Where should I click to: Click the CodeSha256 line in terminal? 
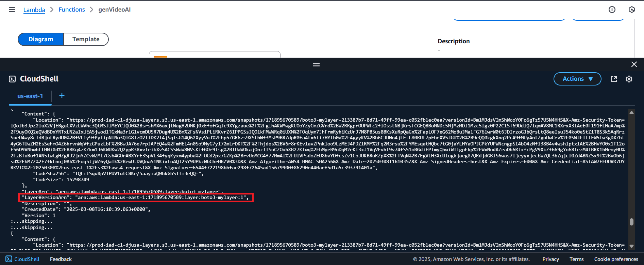click(x=118, y=174)
